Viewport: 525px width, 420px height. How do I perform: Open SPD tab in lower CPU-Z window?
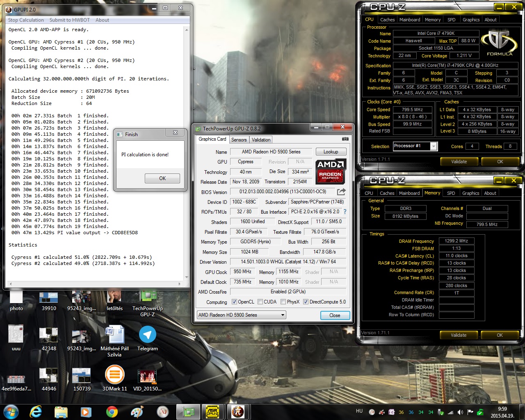point(451,193)
